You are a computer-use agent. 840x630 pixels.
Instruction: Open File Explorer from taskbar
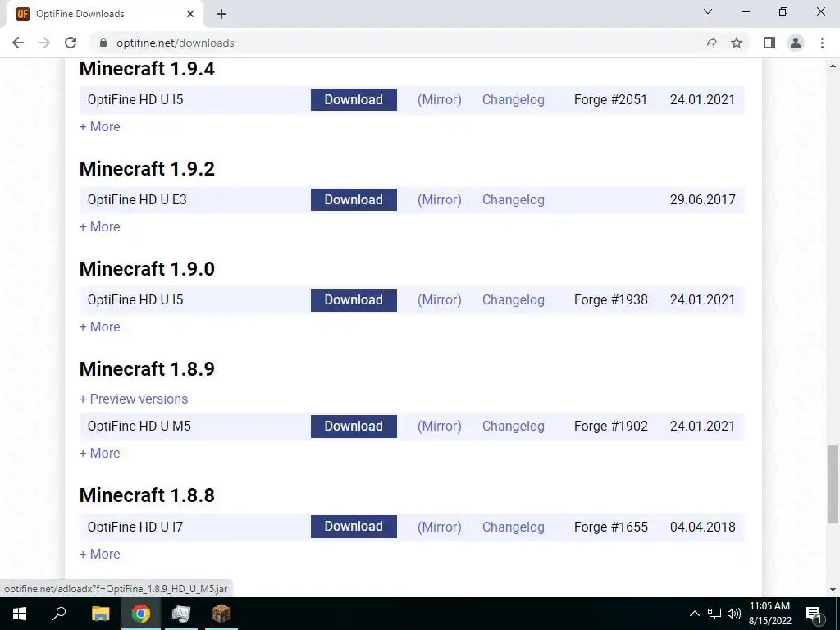[100, 614]
